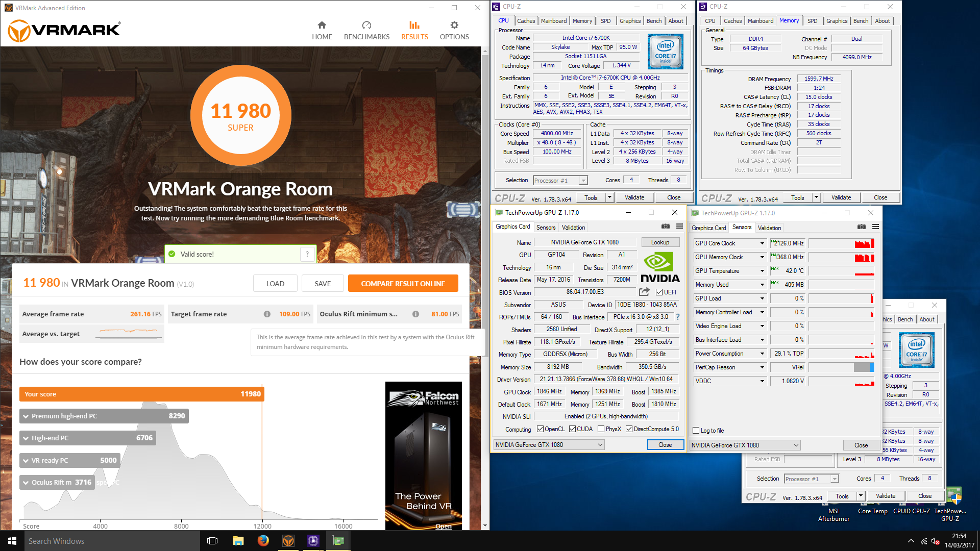
Task: Expand VR-ready PC comparison row
Action: (26, 460)
